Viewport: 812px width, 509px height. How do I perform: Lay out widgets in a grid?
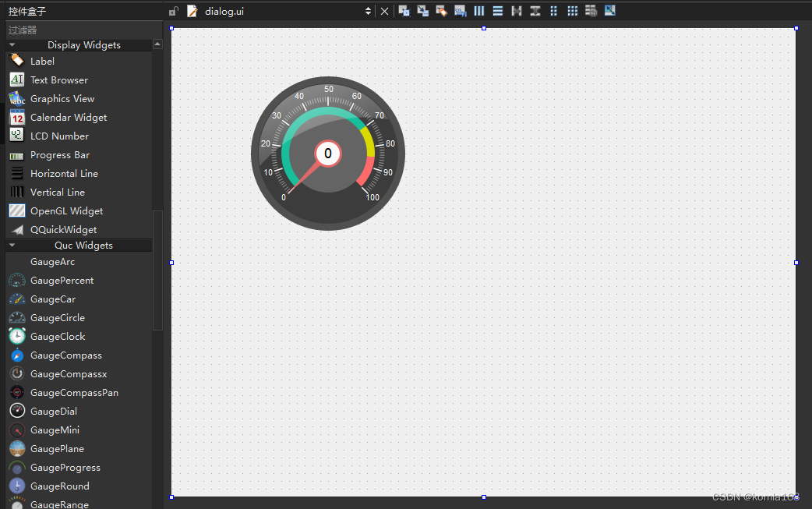(x=572, y=10)
